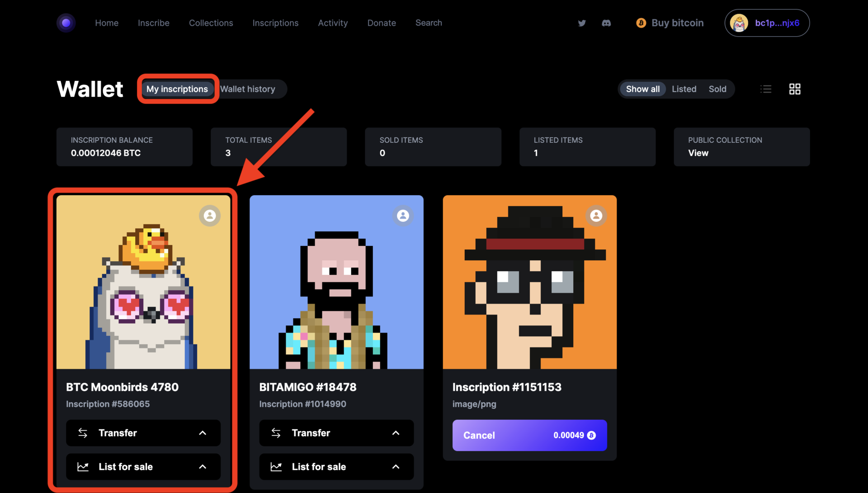The image size is (868, 493).
Task: Open the Discord icon link
Action: [x=606, y=23]
